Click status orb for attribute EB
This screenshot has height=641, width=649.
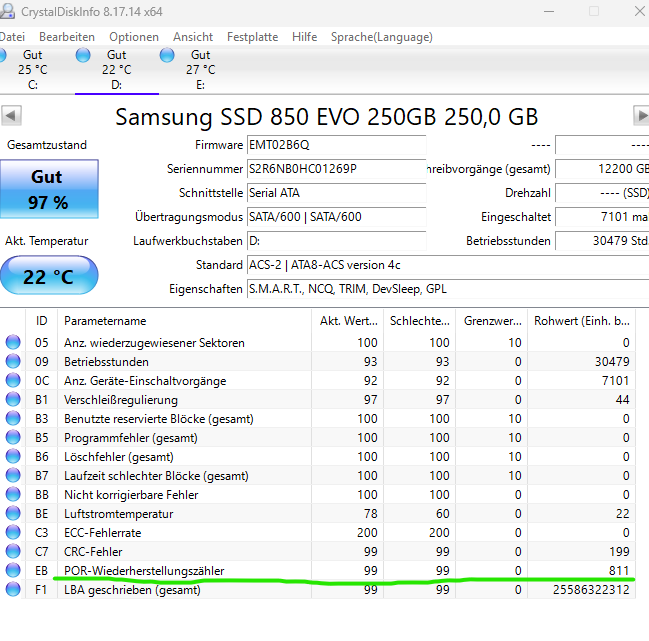coord(13,570)
